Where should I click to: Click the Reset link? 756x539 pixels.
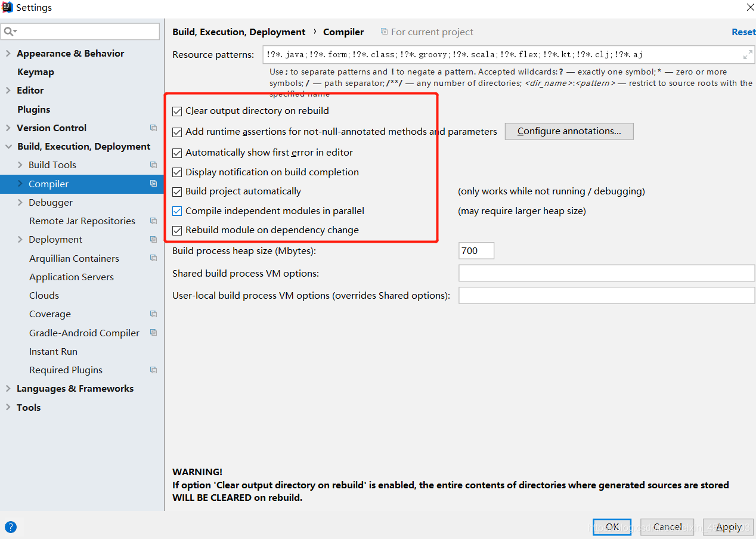click(x=743, y=32)
